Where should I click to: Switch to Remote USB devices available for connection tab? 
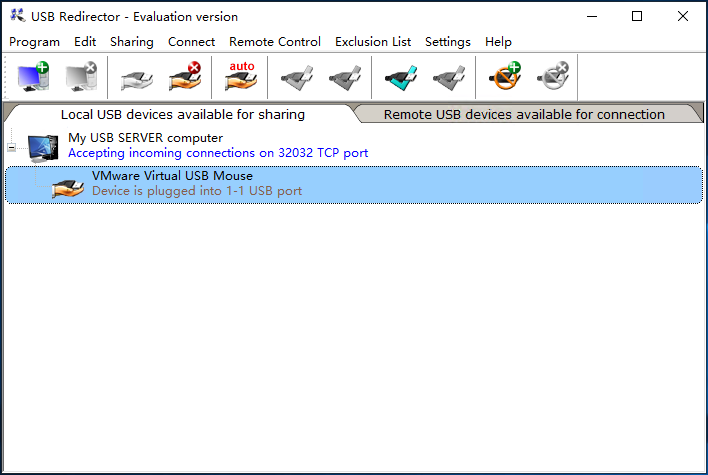click(524, 114)
